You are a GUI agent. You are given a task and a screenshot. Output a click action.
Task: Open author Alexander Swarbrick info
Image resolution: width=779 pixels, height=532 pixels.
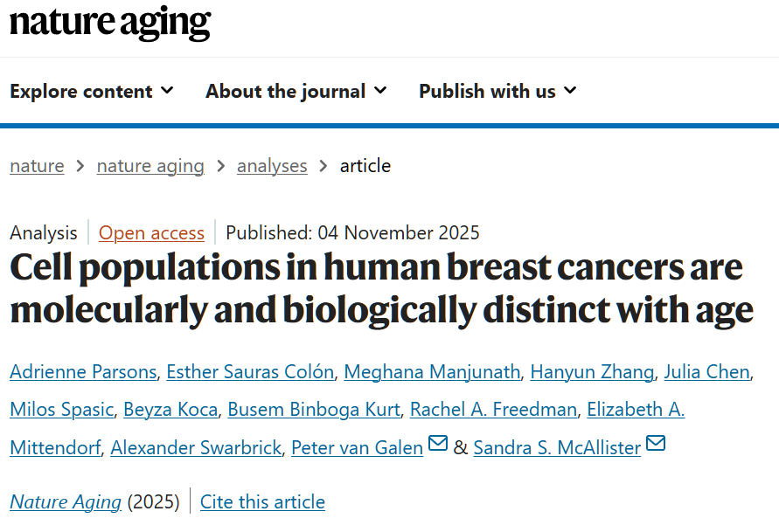point(196,448)
